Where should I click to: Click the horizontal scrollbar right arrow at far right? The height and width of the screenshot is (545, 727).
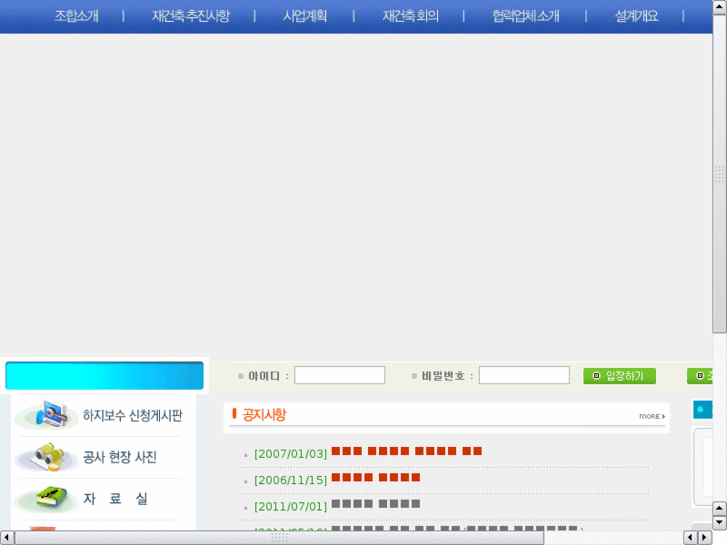[704, 538]
